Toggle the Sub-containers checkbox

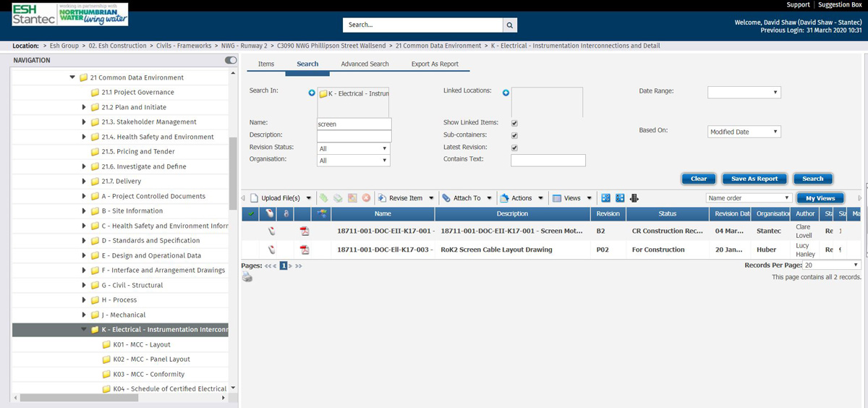[x=514, y=136]
